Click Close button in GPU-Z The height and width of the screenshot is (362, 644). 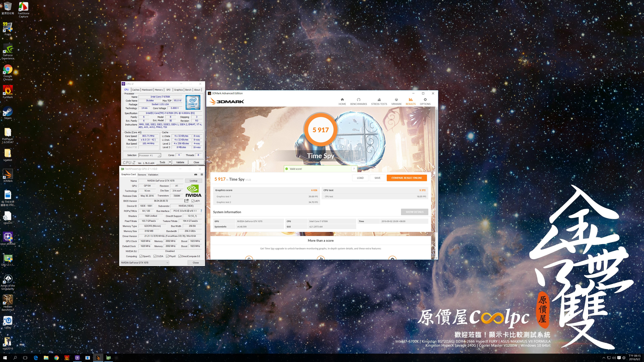pyautogui.click(x=196, y=263)
